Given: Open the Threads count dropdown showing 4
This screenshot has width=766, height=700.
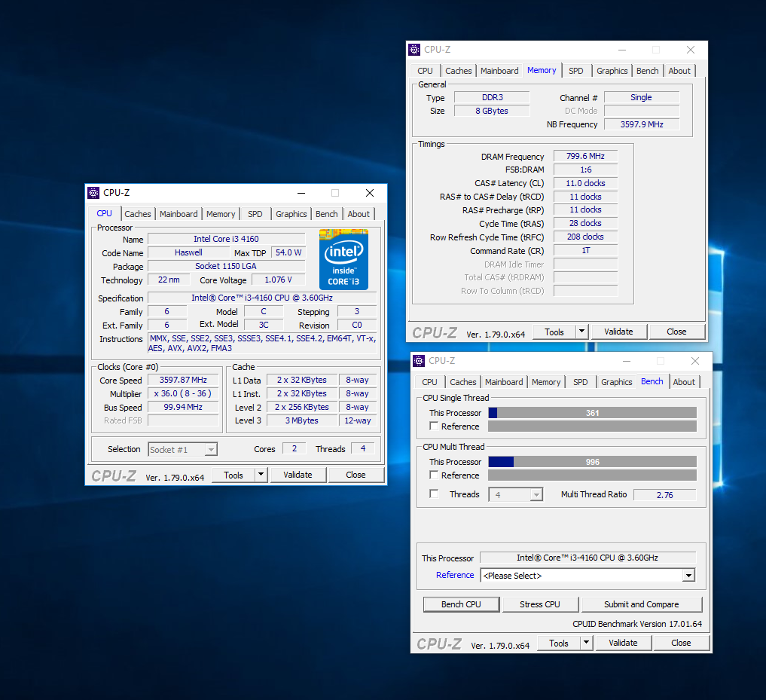Looking at the screenshot, I should click(x=516, y=495).
